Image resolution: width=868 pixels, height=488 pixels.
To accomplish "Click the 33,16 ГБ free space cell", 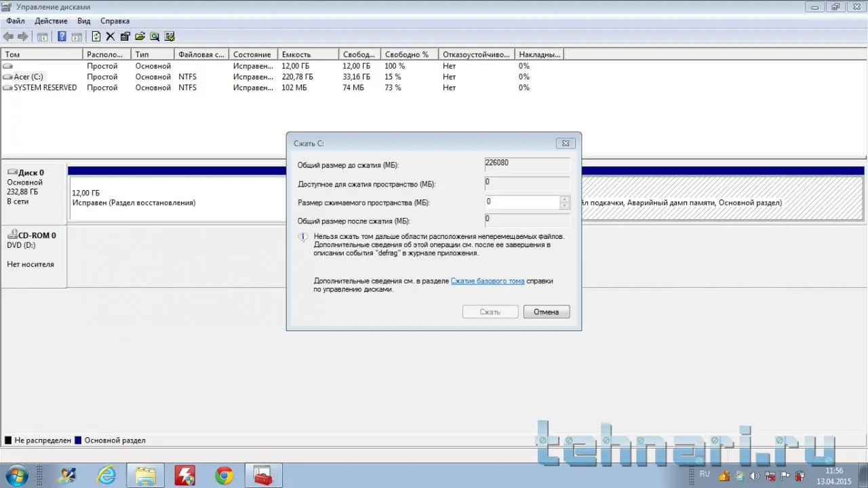I will tap(357, 77).
